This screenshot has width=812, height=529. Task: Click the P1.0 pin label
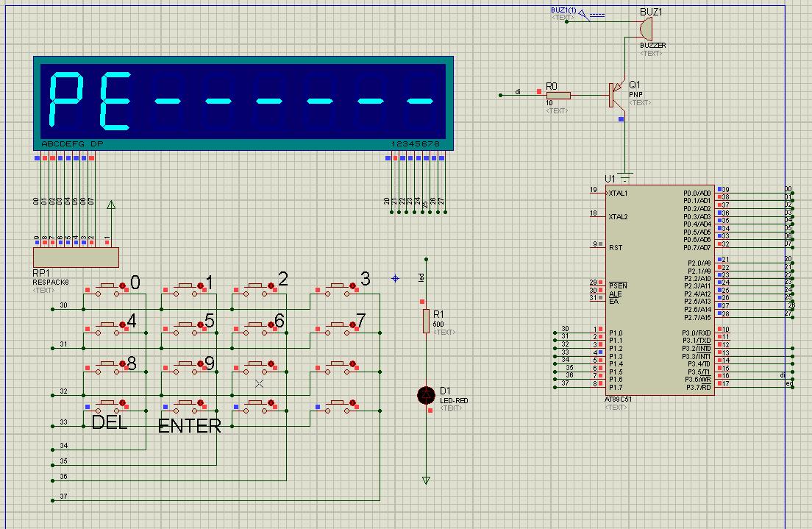click(616, 333)
